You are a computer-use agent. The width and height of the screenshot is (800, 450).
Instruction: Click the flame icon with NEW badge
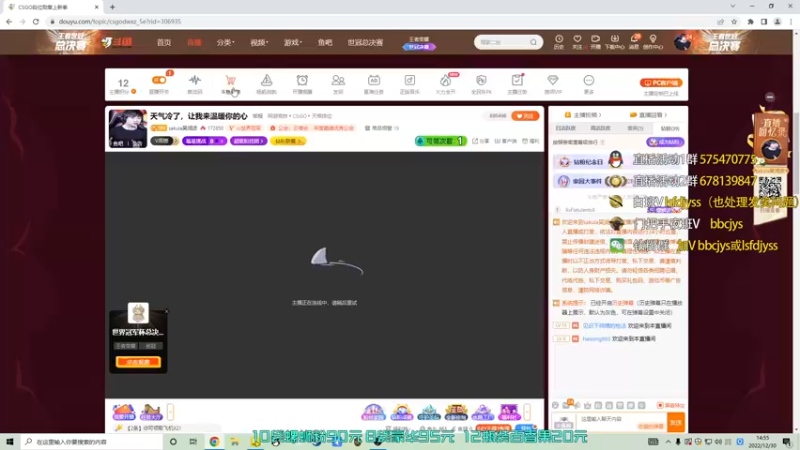click(x=445, y=81)
